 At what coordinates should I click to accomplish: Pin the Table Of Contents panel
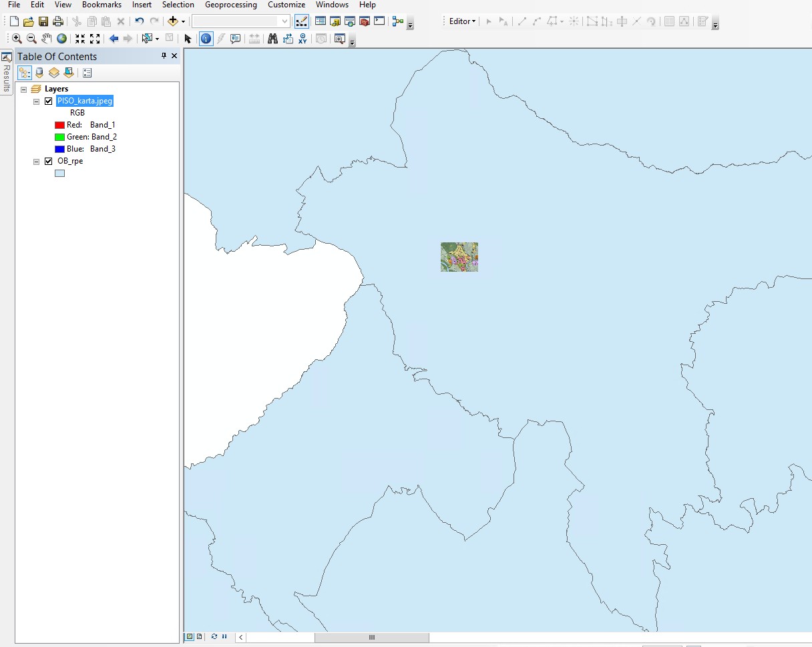coord(164,56)
